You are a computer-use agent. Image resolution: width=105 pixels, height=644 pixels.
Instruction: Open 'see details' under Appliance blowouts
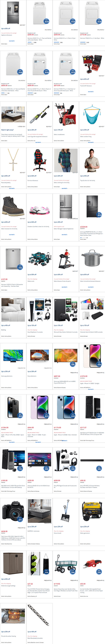[12, 41]
